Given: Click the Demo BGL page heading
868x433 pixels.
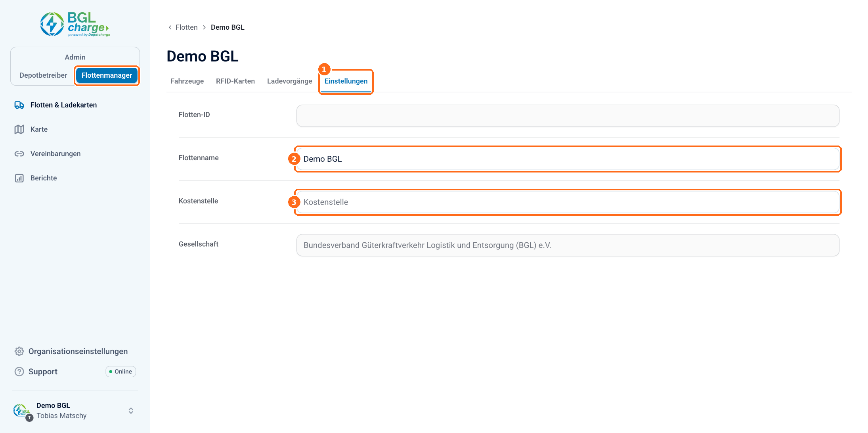Looking at the screenshot, I should (203, 56).
